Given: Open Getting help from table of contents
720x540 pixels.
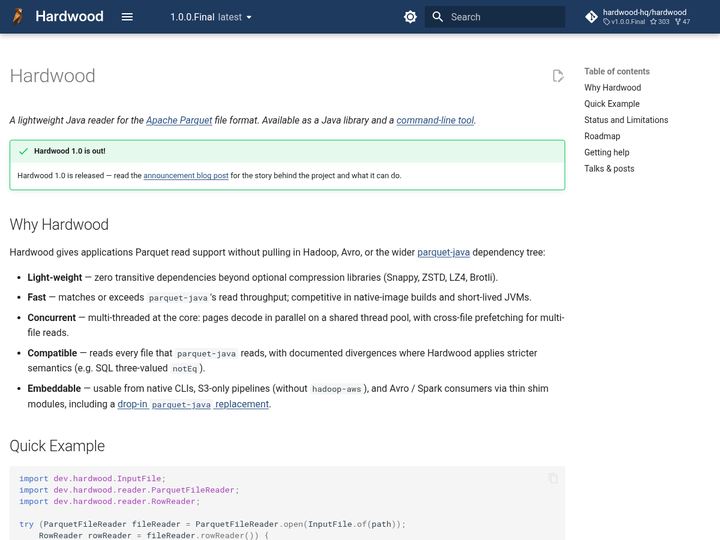Looking at the screenshot, I should (x=607, y=152).
